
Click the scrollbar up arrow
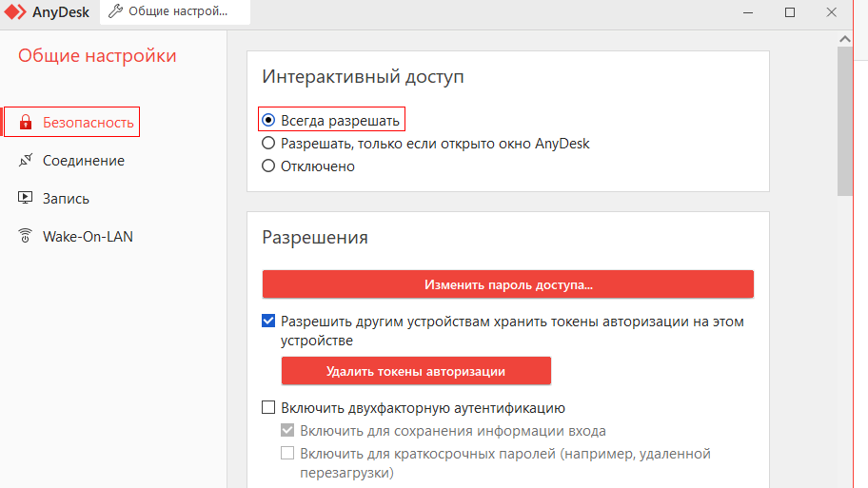tap(844, 36)
